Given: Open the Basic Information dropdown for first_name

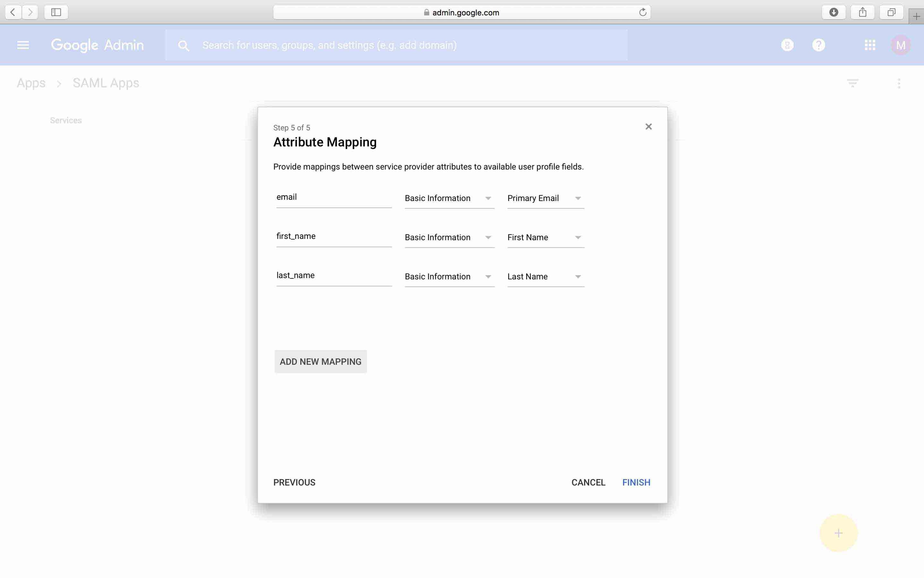Looking at the screenshot, I should click(x=449, y=237).
